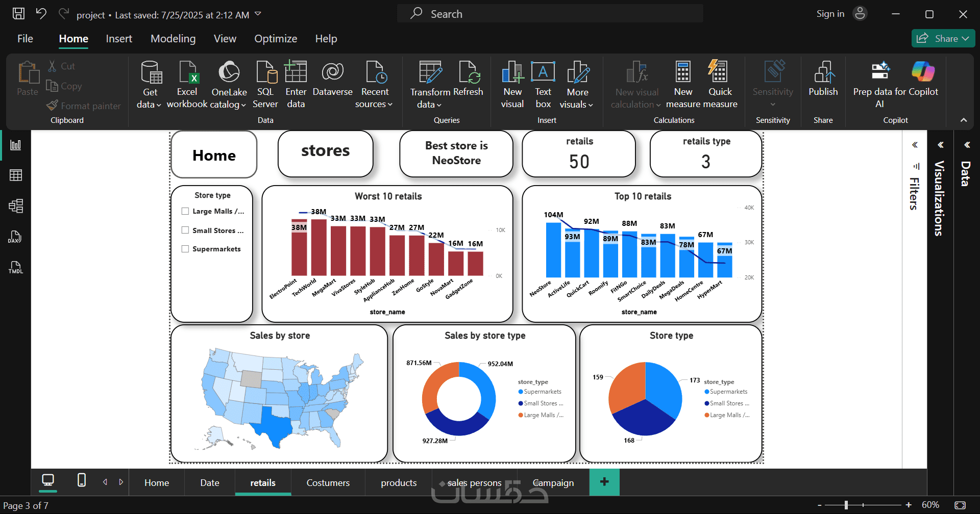Select the retails card showing 50

point(579,154)
